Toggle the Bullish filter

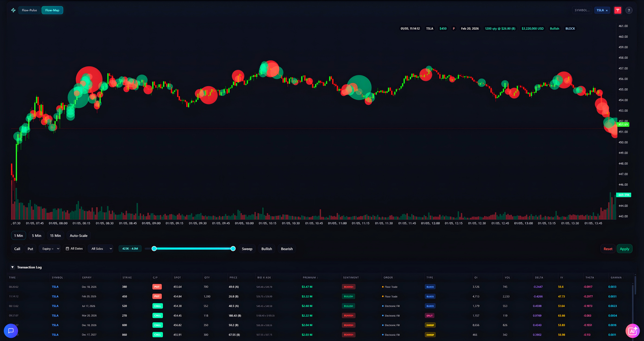266,249
